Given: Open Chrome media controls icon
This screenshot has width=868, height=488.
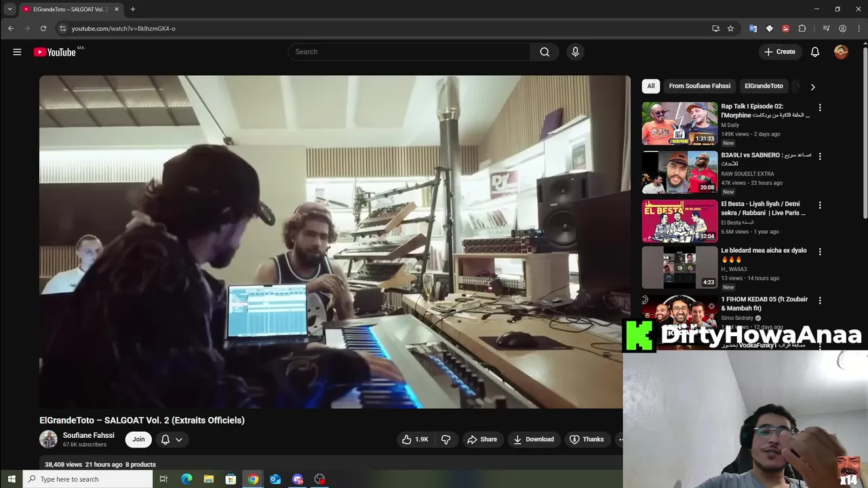Looking at the screenshot, I should click(x=826, y=28).
